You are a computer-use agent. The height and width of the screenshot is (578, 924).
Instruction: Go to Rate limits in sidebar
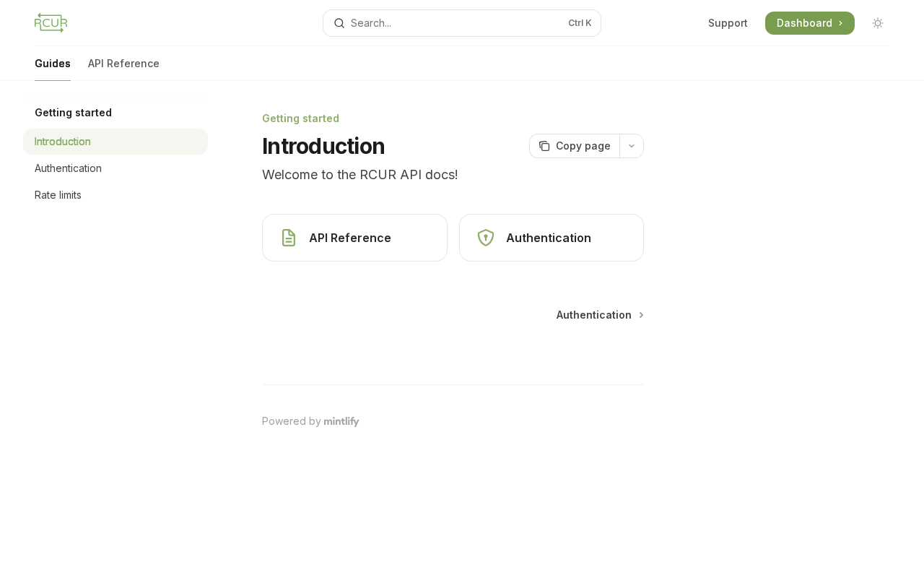click(58, 195)
